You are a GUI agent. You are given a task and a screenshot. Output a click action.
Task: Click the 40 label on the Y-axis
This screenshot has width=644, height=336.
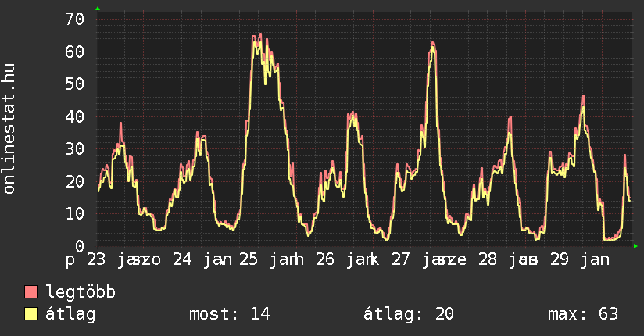pyautogui.click(x=74, y=116)
